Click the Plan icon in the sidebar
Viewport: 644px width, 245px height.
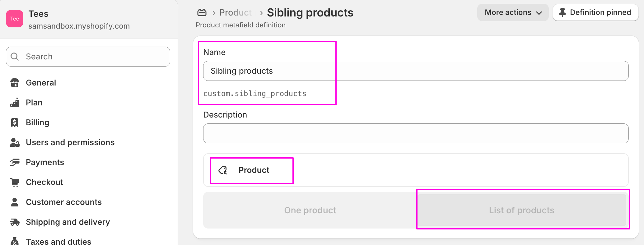pyautogui.click(x=15, y=103)
